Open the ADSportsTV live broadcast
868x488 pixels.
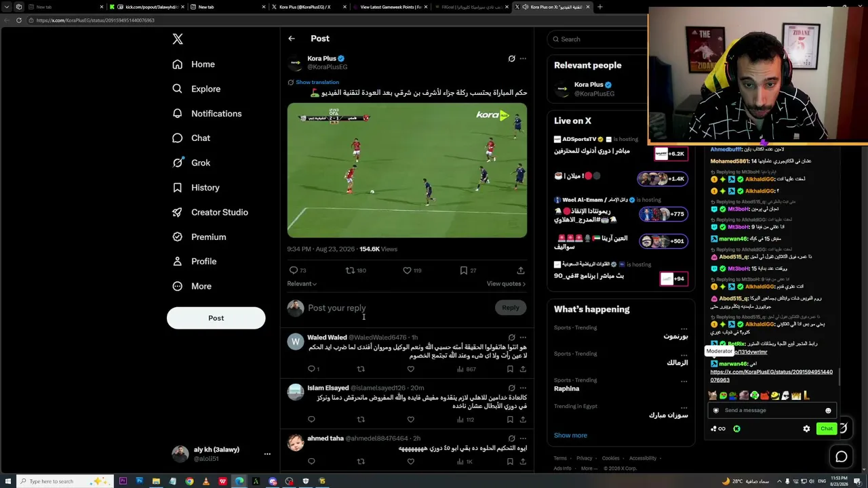point(620,146)
